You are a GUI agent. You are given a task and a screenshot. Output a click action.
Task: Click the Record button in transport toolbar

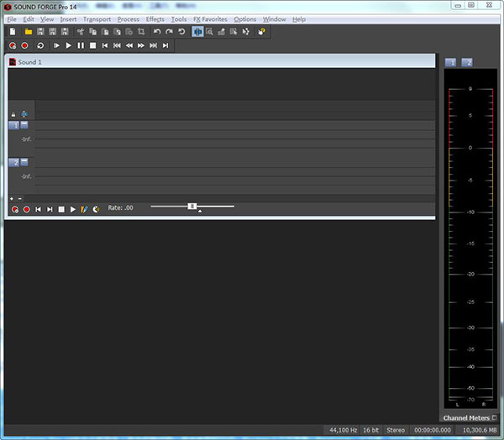(x=24, y=45)
